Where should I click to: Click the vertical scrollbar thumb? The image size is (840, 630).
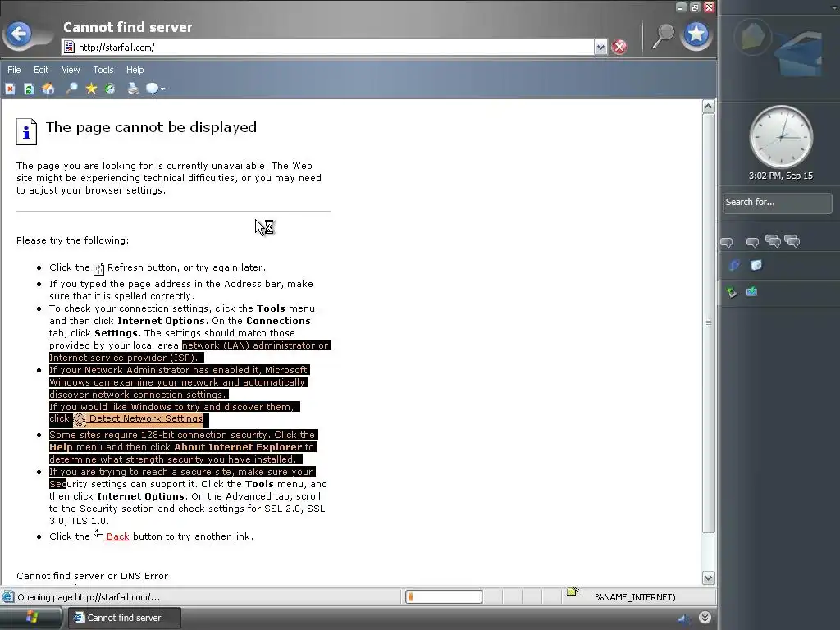[x=708, y=323]
